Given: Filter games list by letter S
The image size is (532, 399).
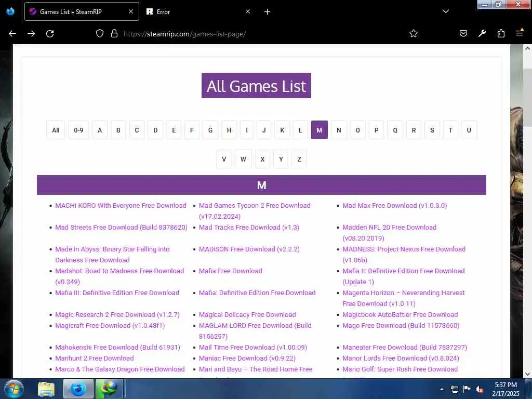Looking at the screenshot, I should 432,130.
